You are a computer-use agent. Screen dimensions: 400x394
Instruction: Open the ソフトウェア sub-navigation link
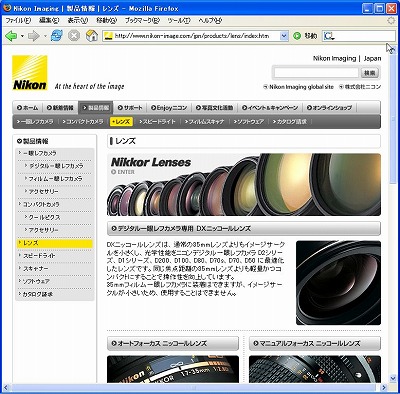click(x=249, y=122)
